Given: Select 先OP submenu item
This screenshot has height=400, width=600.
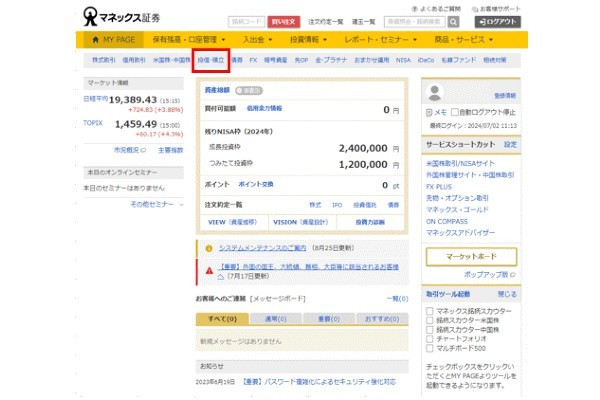Looking at the screenshot, I should (x=301, y=60).
